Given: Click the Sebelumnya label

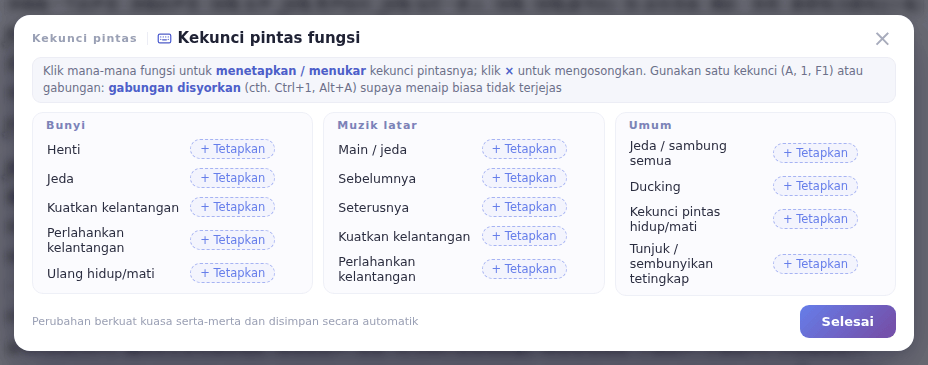Looking at the screenshot, I should pyautogui.click(x=377, y=179).
